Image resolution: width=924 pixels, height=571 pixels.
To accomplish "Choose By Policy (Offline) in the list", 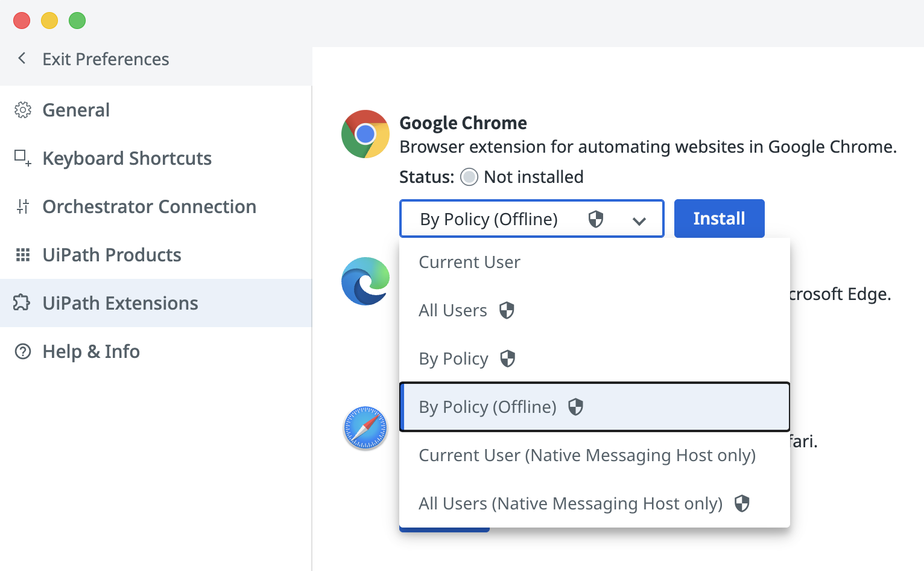I will [595, 407].
